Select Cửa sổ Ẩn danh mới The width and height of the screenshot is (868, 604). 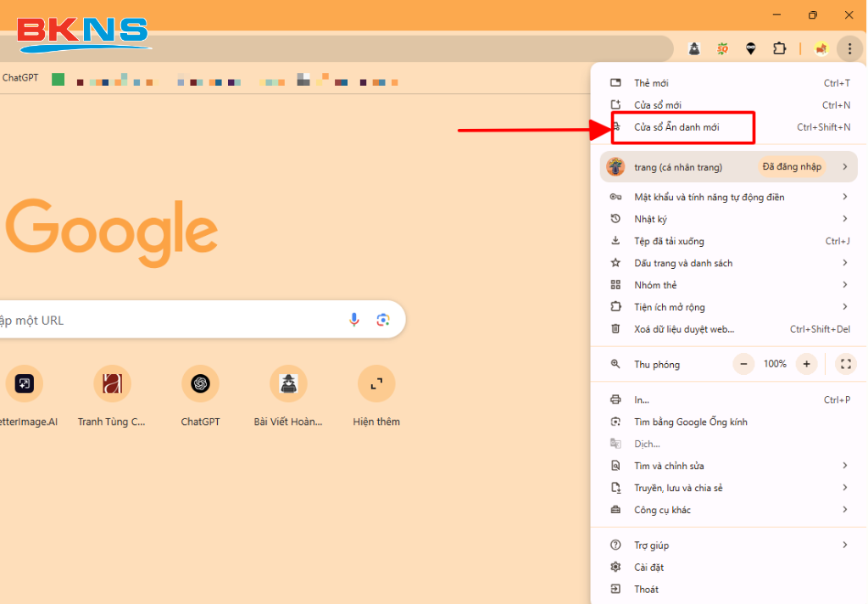coord(683,127)
